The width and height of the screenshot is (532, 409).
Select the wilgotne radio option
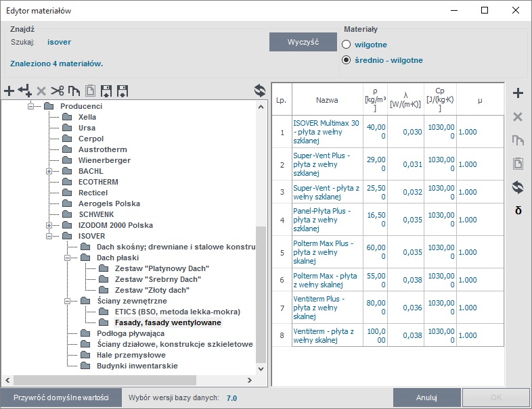346,45
